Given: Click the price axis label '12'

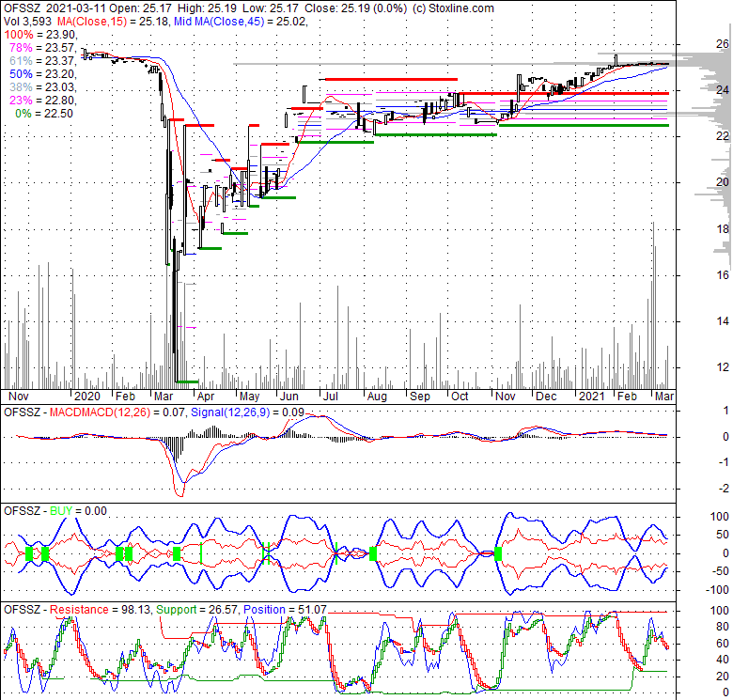Looking at the screenshot, I should coord(723,366).
